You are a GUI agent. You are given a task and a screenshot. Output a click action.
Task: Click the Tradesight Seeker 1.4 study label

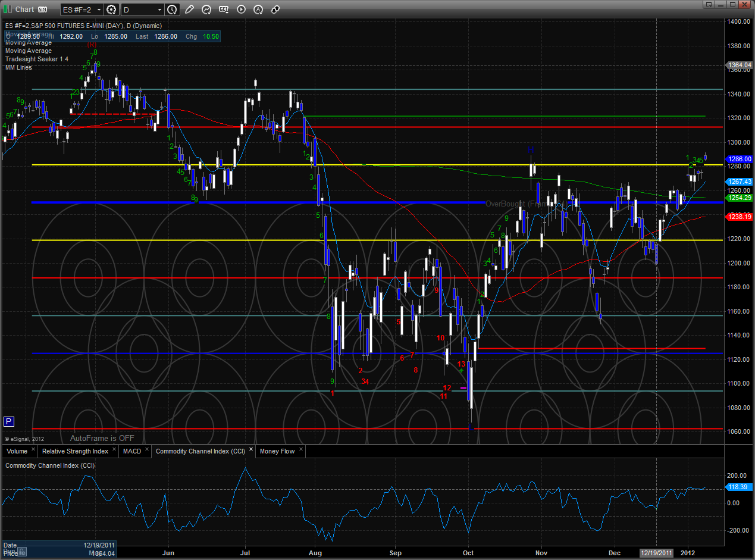pos(37,59)
